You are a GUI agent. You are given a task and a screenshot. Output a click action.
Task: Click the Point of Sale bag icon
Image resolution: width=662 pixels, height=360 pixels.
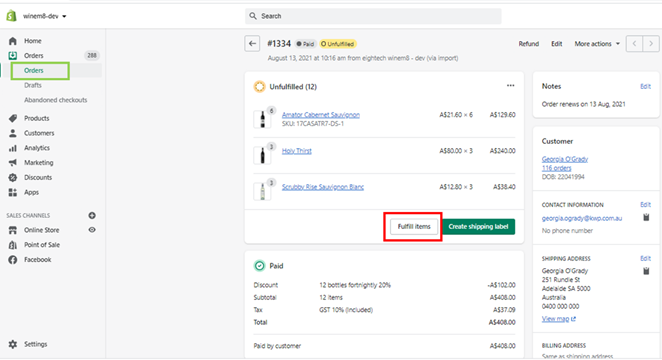(13, 245)
